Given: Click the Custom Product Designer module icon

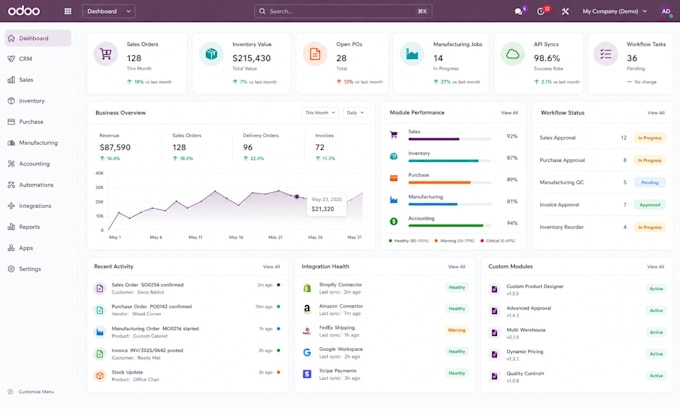Looking at the screenshot, I should pyautogui.click(x=494, y=289).
